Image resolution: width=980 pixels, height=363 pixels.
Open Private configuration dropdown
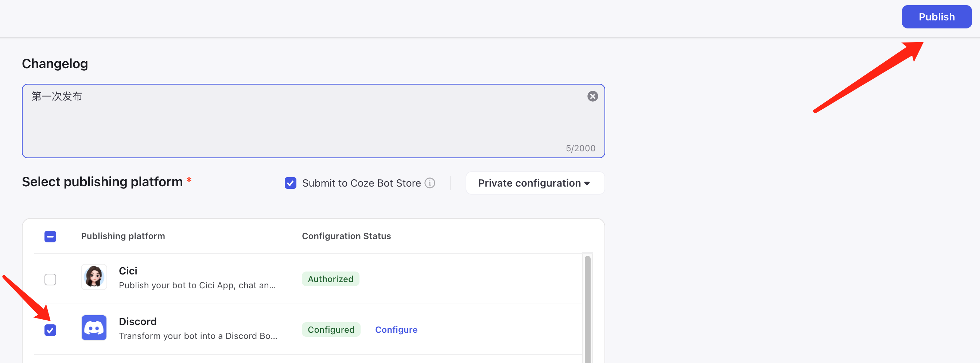pos(534,183)
